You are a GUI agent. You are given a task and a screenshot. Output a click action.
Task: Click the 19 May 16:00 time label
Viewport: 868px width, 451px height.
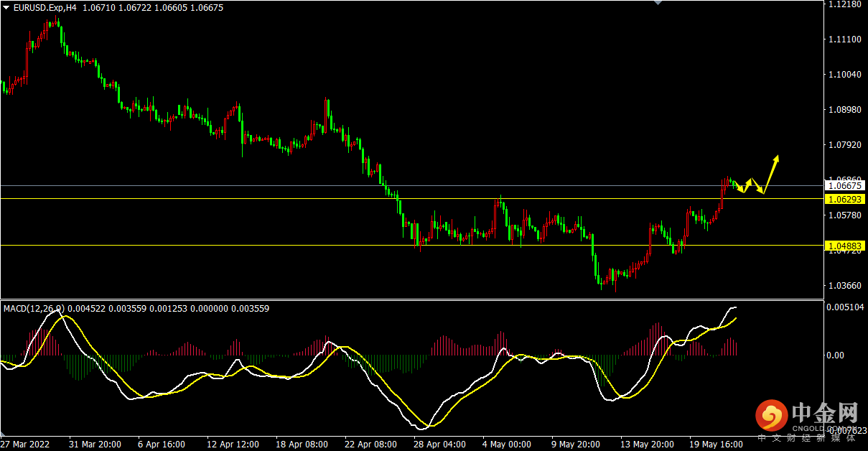[716, 445]
